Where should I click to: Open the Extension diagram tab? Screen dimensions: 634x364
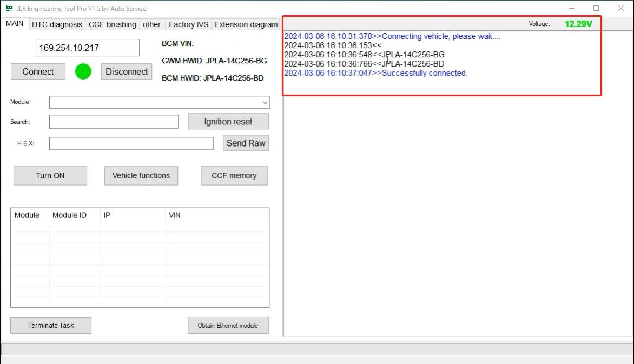(x=246, y=24)
